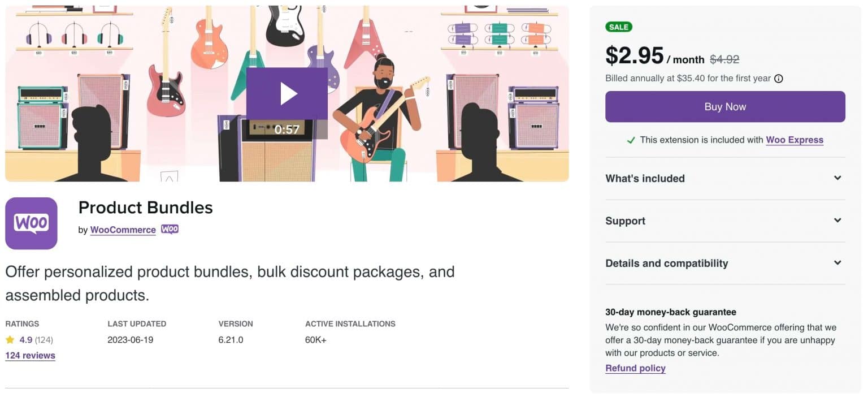Open the billing info tooltip icon
868x397 pixels.
click(779, 79)
